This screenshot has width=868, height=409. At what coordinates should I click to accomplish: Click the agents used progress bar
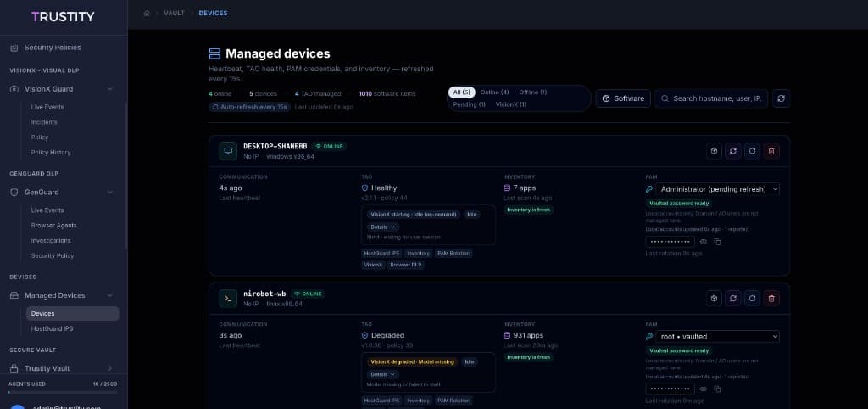click(63, 392)
